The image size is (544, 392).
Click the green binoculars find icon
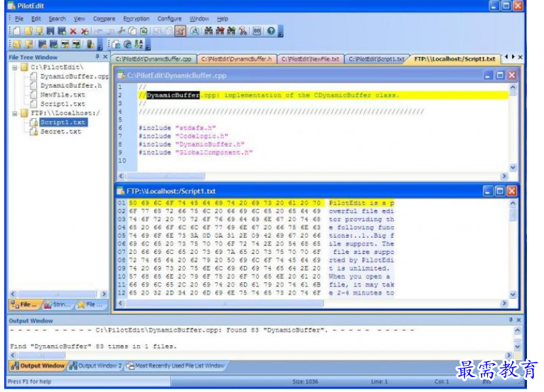coord(231,31)
